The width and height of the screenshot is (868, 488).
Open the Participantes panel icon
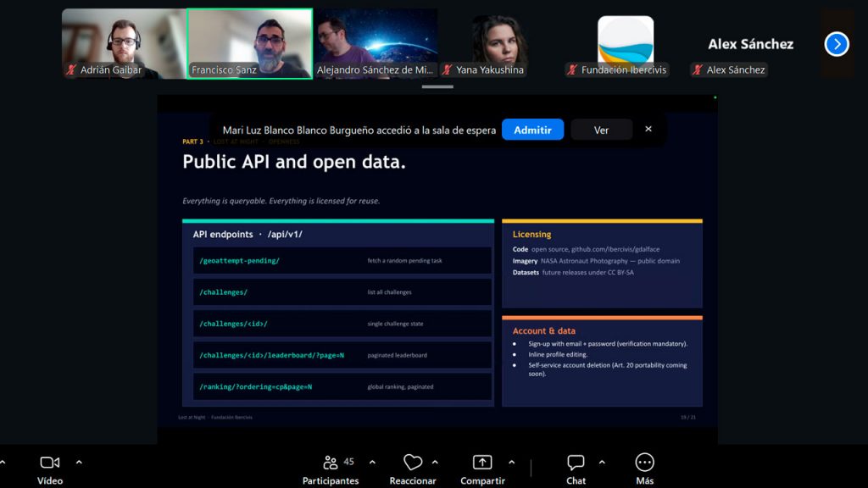331,462
